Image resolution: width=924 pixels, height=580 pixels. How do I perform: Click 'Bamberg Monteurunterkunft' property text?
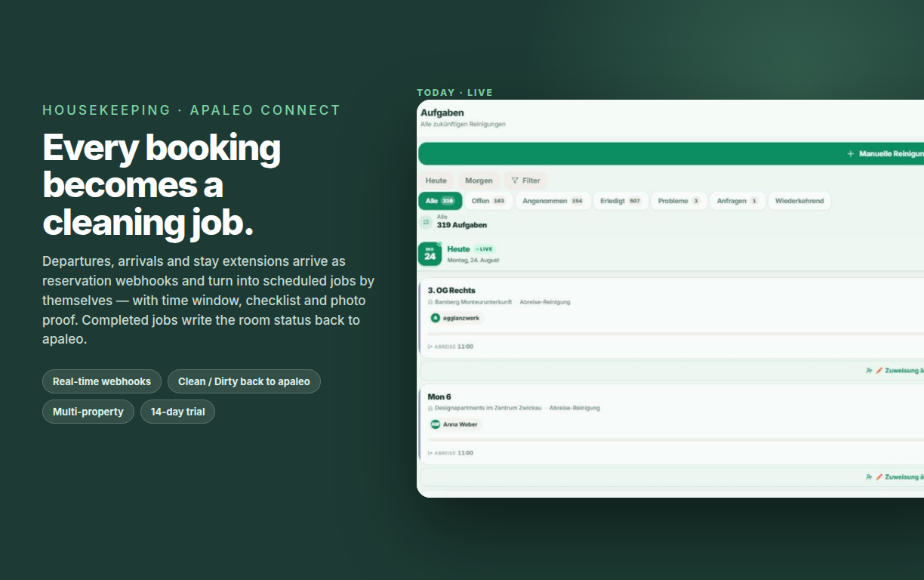pos(473,302)
